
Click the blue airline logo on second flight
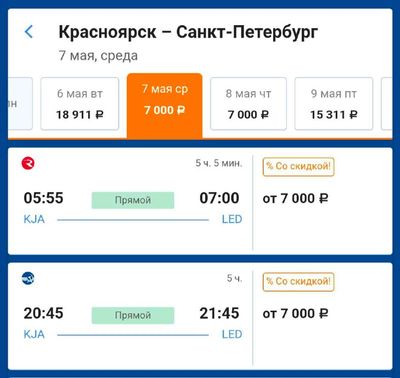[x=28, y=278]
